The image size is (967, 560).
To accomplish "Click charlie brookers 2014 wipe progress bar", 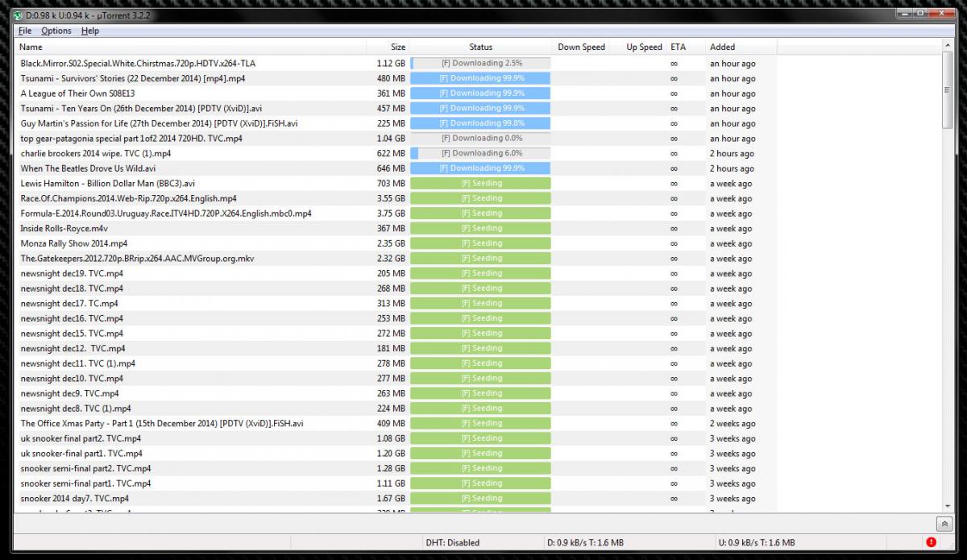I will tap(480, 153).
